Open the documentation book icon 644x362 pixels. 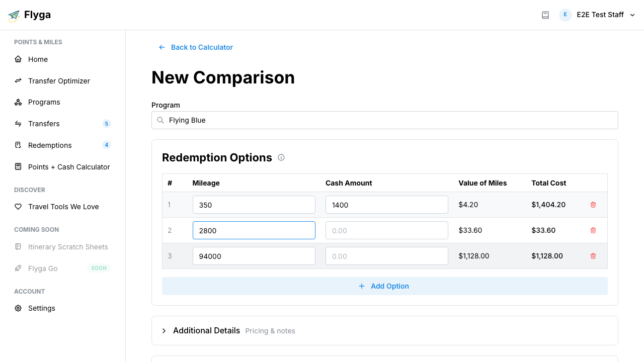click(x=545, y=15)
